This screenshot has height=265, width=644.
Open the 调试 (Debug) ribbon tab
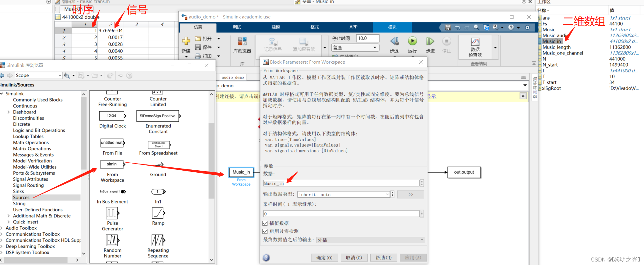(x=237, y=27)
